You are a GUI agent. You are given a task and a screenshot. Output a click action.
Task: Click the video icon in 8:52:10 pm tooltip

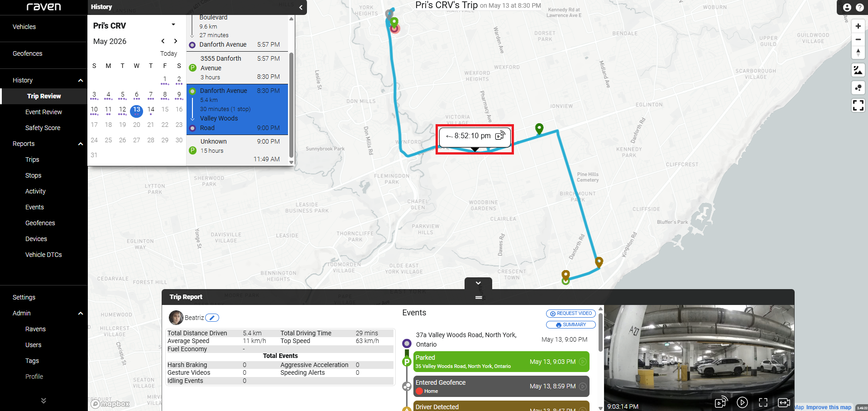(500, 135)
